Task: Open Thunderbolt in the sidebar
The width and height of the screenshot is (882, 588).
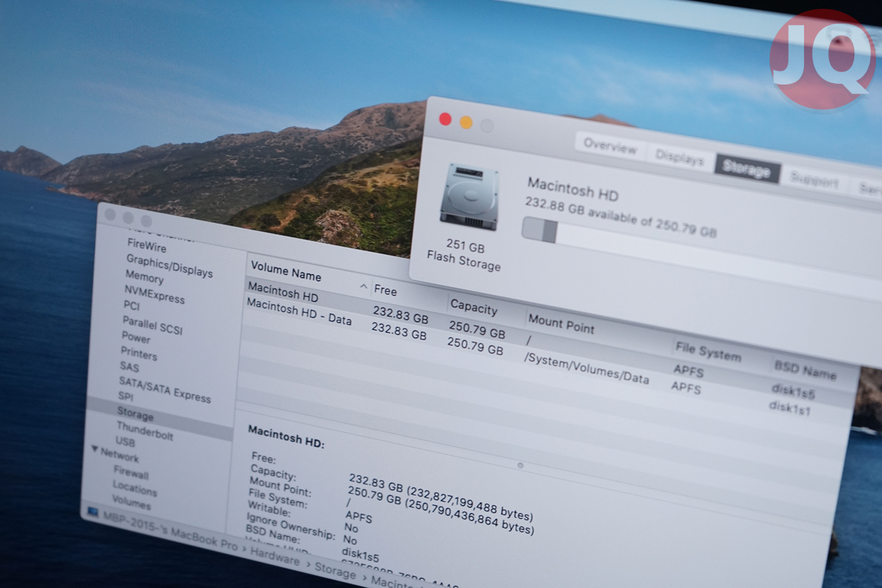Action: (x=145, y=431)
